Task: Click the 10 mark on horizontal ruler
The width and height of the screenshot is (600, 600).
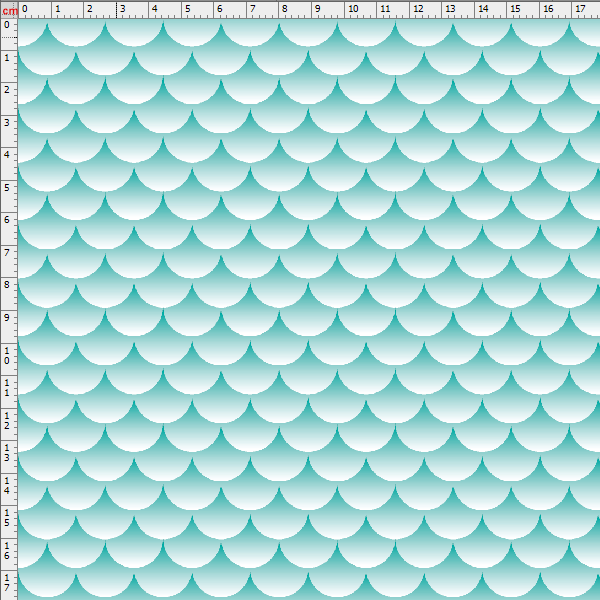Action: [x=353, y=8]
